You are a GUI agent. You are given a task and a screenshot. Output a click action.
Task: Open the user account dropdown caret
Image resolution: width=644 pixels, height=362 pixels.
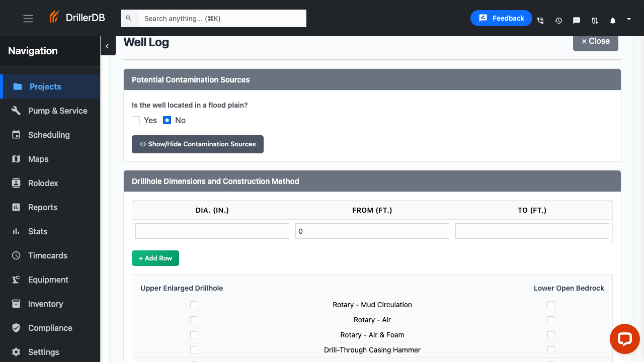pos(628,19)
